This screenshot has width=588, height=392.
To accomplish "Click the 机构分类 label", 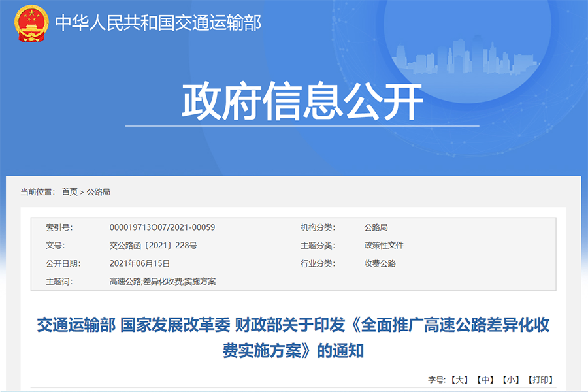I will click(x=318, y=227).
